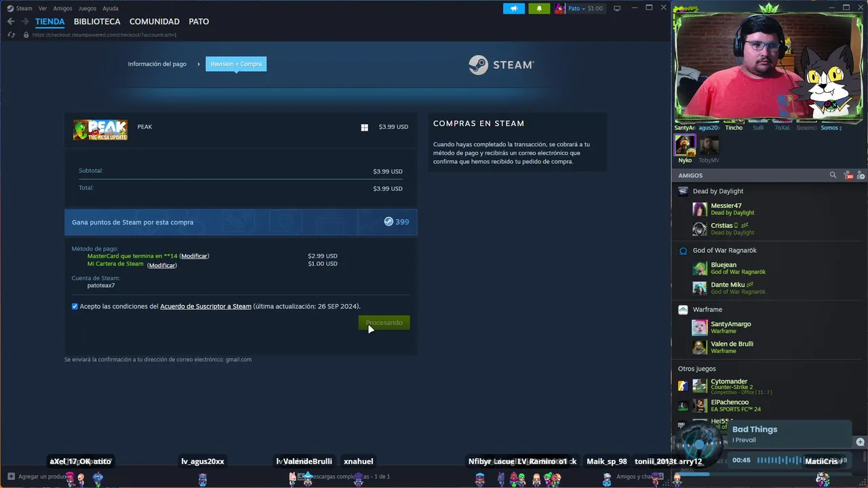Open the Ver menu
The image size is (868, 488).
pos(43,9)
